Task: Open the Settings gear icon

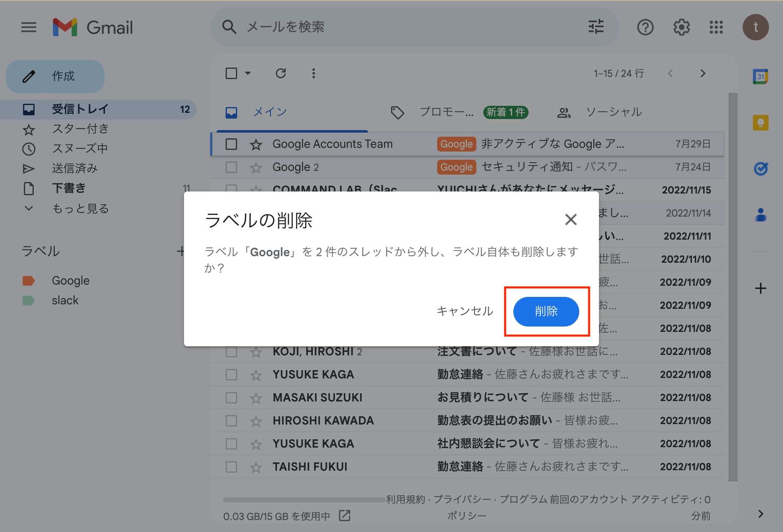Action: click(x=681, y=28)
